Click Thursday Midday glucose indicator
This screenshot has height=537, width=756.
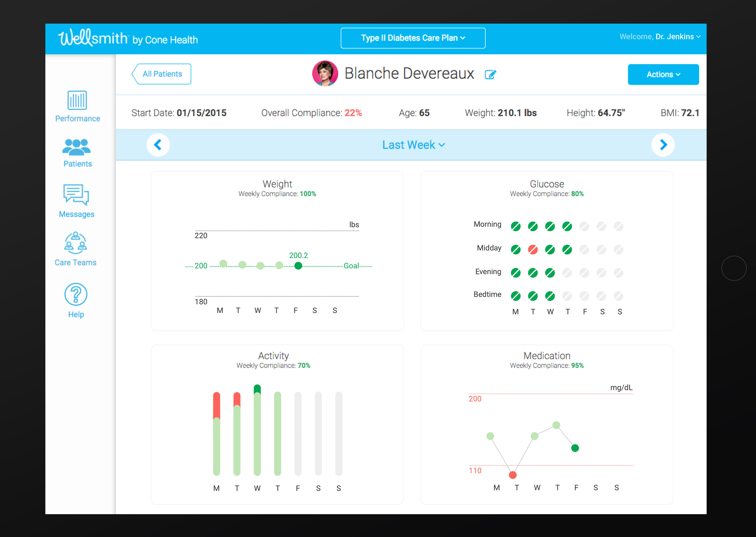(x=567, y=250)
